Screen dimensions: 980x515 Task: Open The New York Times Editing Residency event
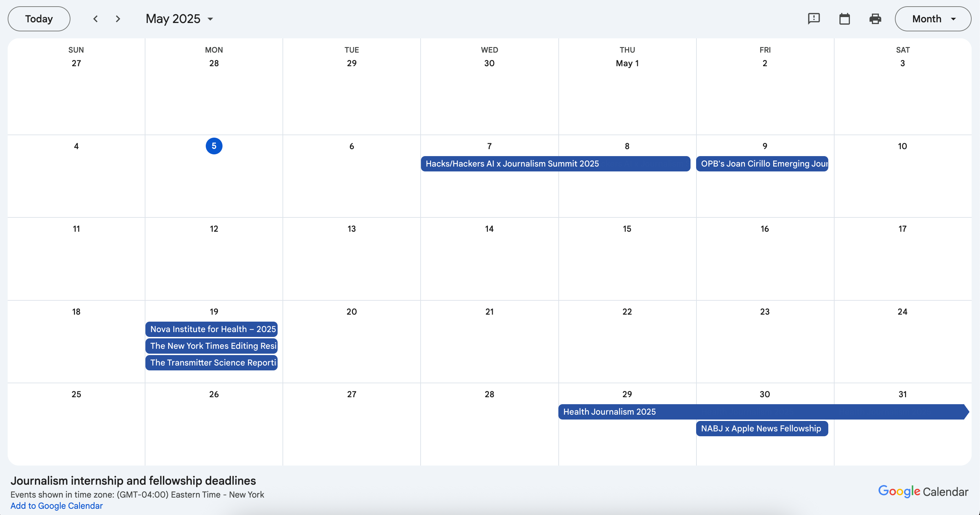point(212,346)
